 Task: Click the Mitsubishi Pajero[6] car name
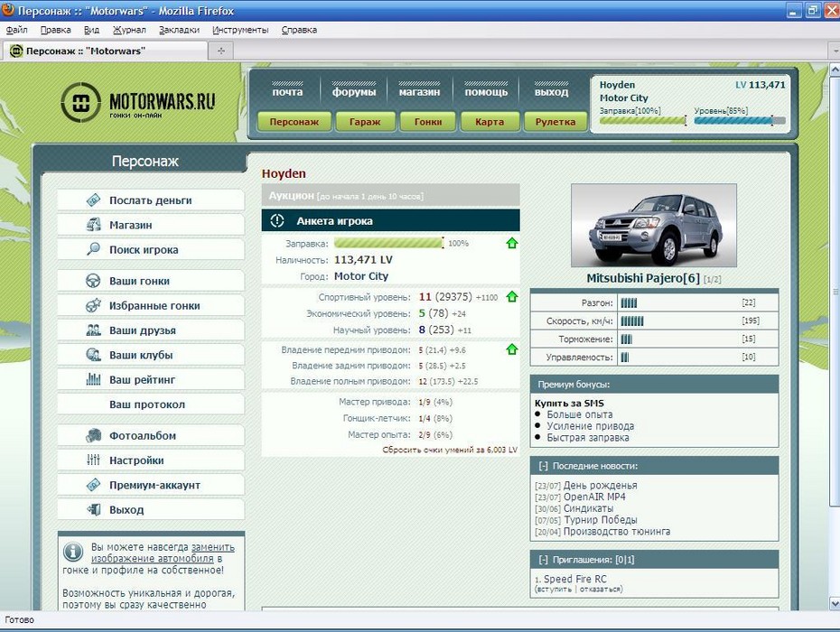point(643,278)
